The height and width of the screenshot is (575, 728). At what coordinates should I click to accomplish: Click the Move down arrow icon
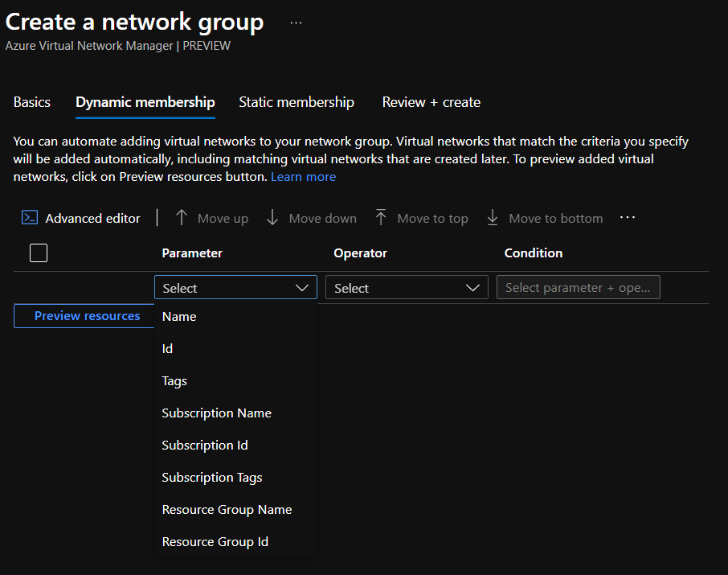click(272, 218)
